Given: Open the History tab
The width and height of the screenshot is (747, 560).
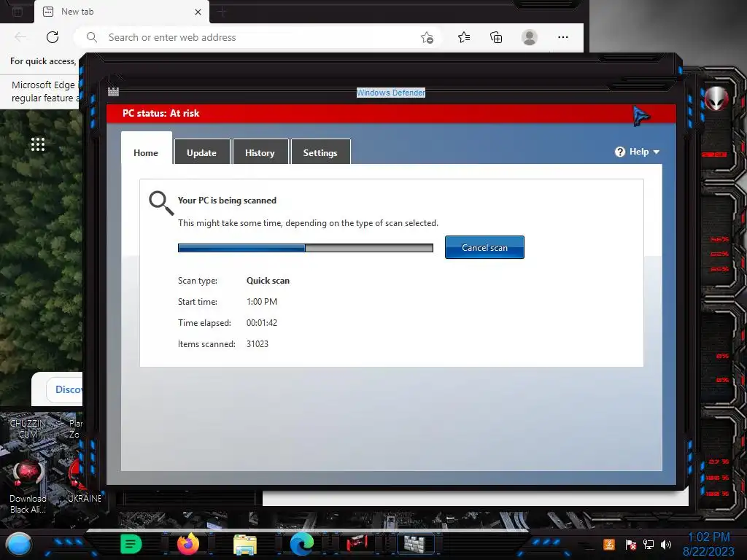Looking at the screenshot, I should 260,152.
